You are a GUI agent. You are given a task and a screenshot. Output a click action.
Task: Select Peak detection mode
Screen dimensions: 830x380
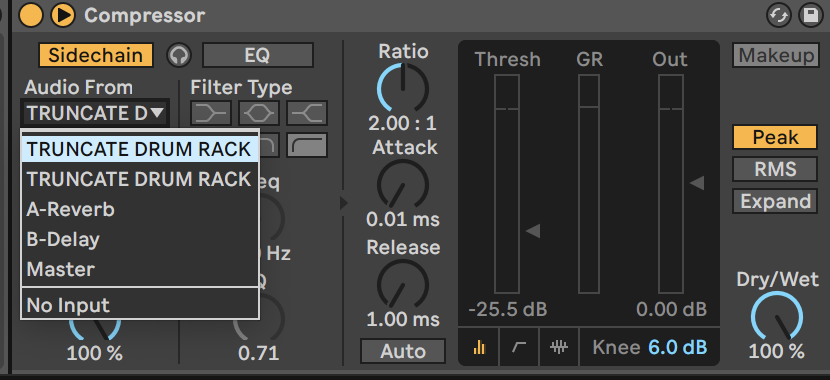click(775, 138)
